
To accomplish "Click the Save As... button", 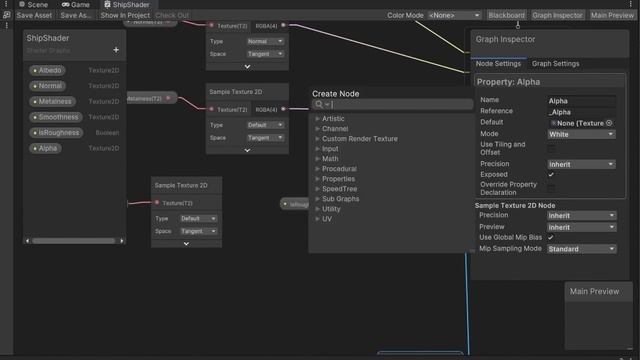I will coord(76,15).
